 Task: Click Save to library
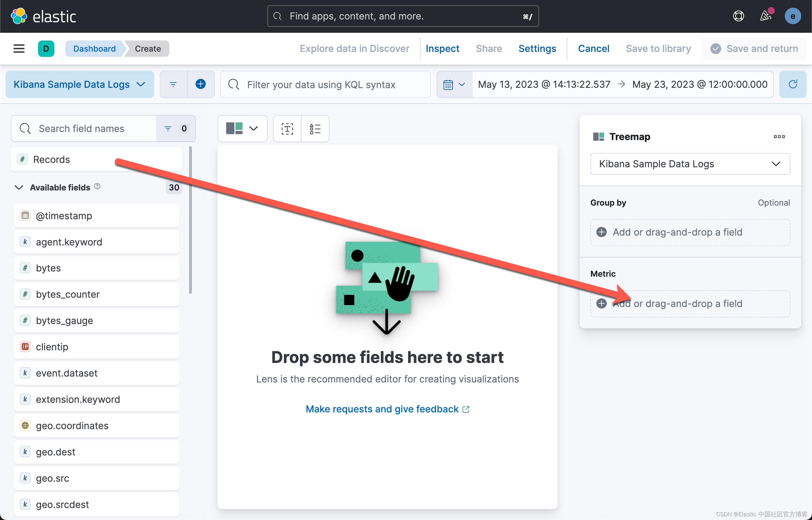(658, 49)
